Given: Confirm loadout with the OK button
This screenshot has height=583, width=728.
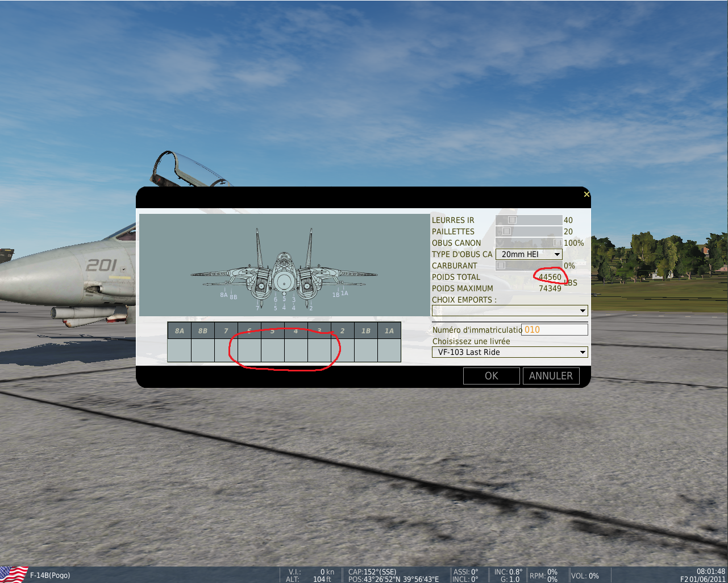Looking at the screenshot, I should 492,376.
